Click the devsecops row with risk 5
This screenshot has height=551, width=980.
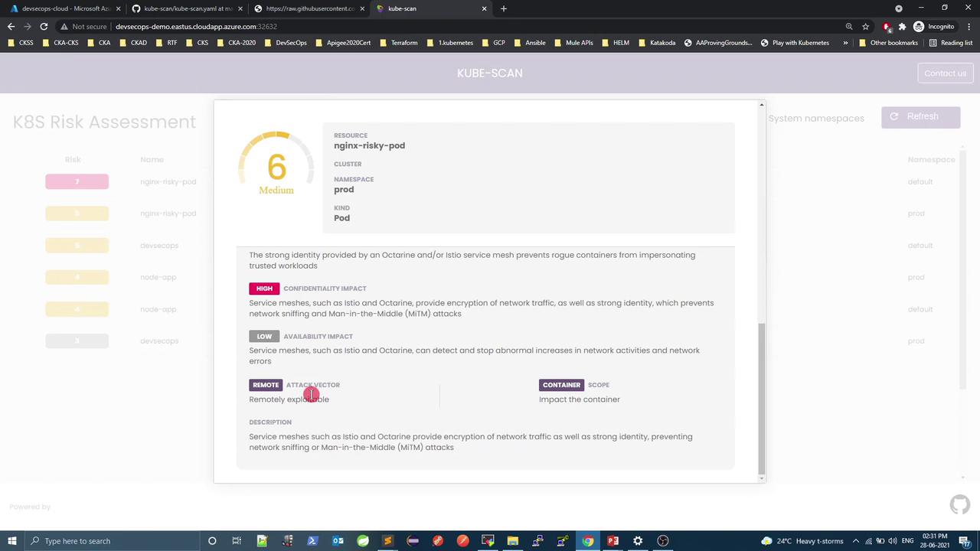tap(490, 245)
